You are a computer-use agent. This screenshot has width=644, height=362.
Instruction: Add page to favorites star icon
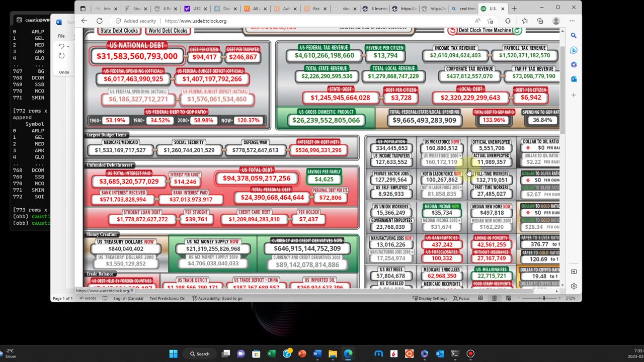pos(490,21)
